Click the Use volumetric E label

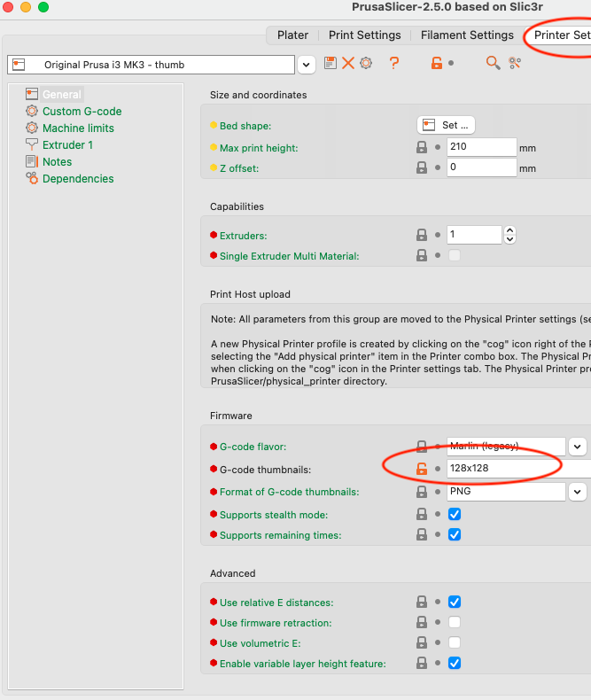pyautogui.click(x=261, y=643)
